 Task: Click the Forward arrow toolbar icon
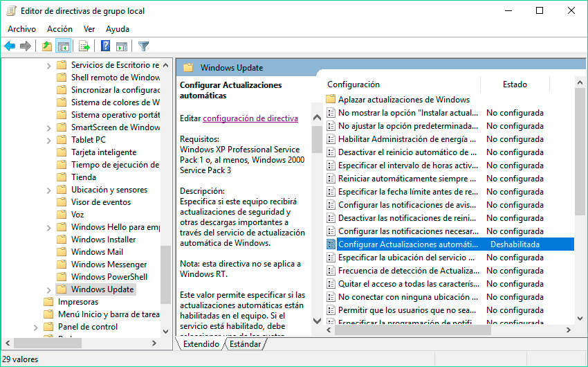click(26, 46)
